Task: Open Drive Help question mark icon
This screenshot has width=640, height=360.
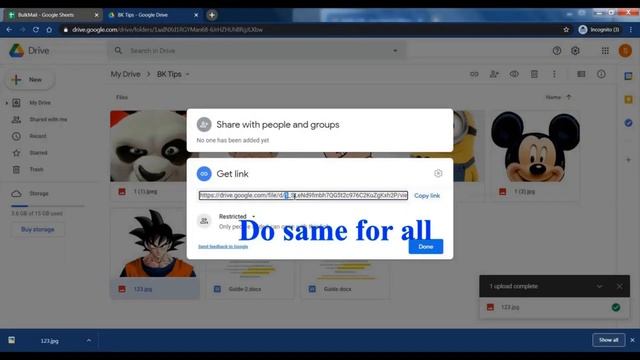Action: point(557,51)
